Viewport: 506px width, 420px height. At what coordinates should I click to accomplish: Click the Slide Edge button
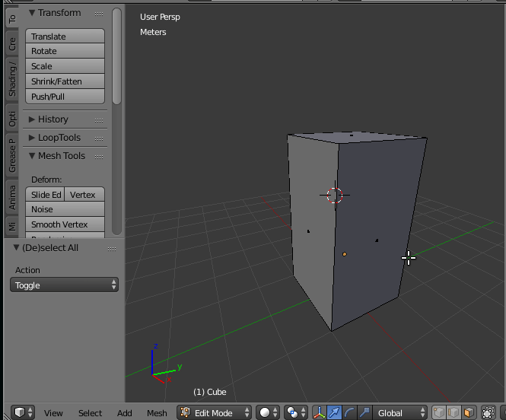coord(45,195)
